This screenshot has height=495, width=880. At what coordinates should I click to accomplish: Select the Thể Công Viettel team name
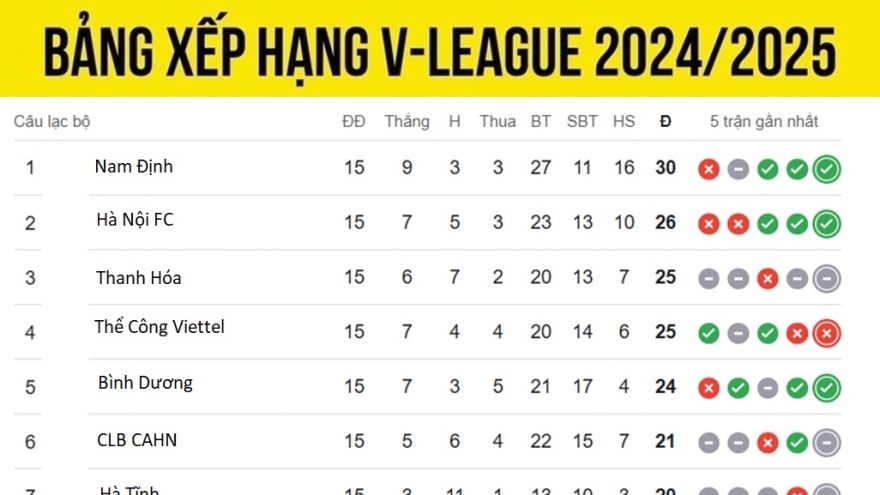(159, 327)
